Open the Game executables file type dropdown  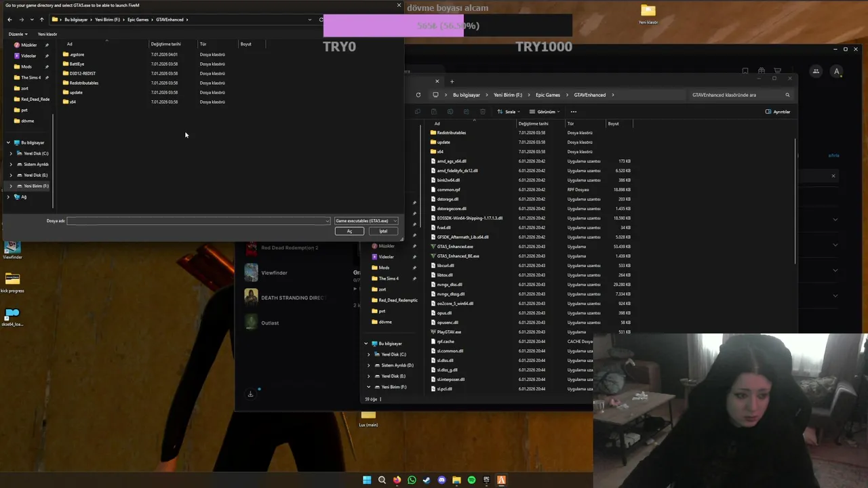[x=366, y=221]
